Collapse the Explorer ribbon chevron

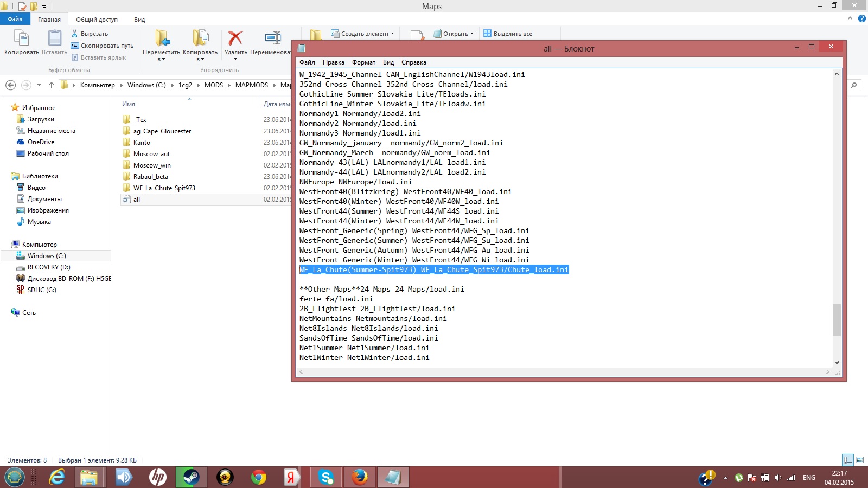(850, 19)
